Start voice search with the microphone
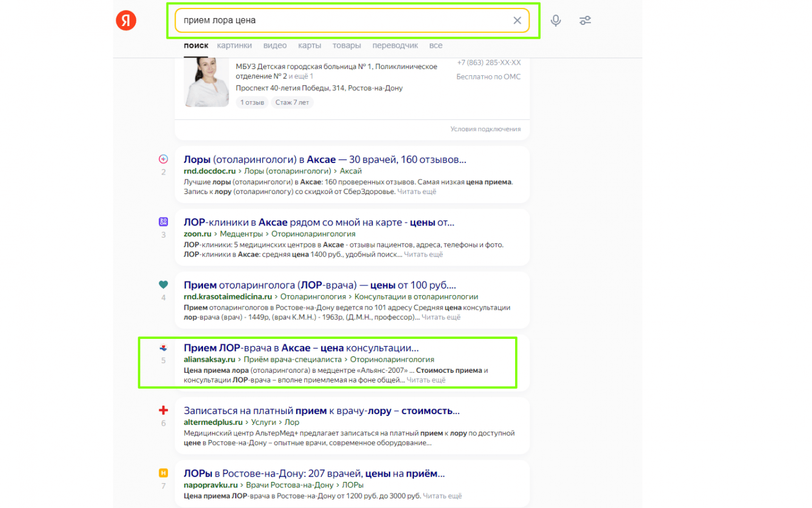This screenshot has width=812, height=508. coord(556,21)
